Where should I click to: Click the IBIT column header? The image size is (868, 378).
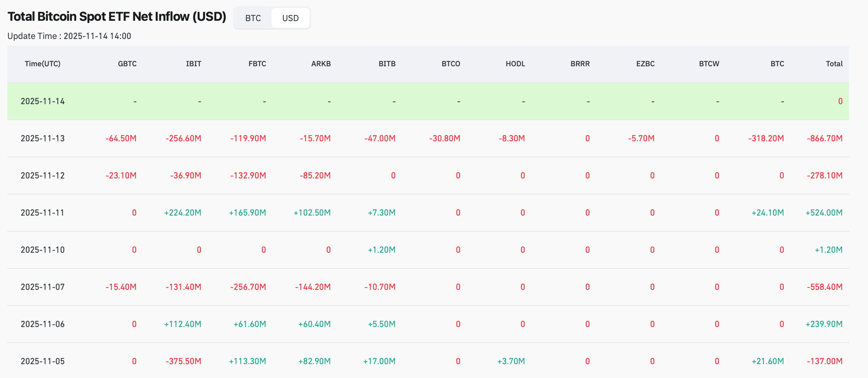click(193, 64)
